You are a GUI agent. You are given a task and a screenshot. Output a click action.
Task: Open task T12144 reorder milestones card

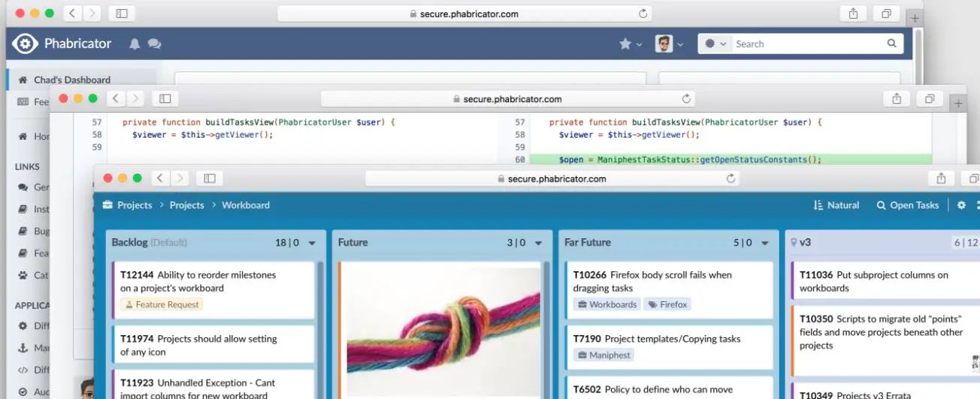213,290
